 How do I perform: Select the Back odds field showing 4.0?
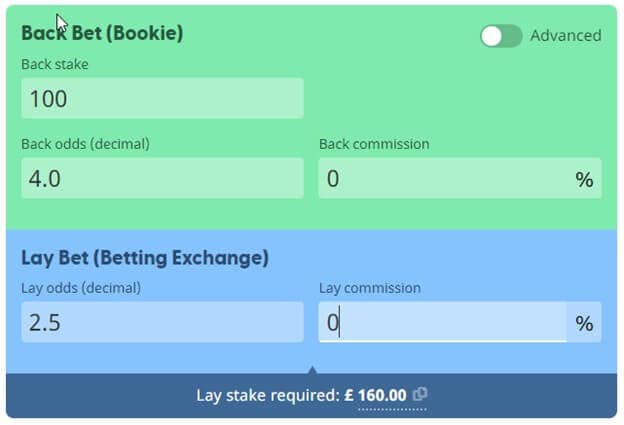point(162,178)
